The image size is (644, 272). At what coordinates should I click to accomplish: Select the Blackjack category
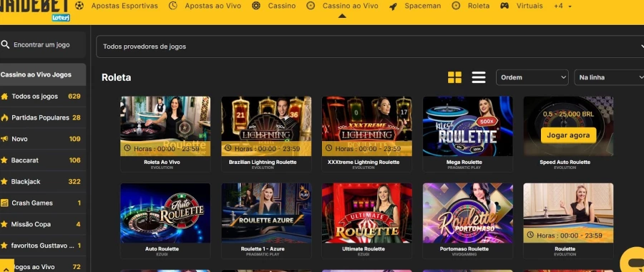43,182
